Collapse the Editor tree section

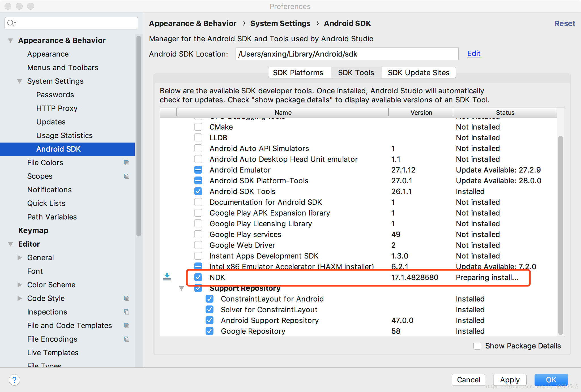pyautogui.click(x=11, y=244)
